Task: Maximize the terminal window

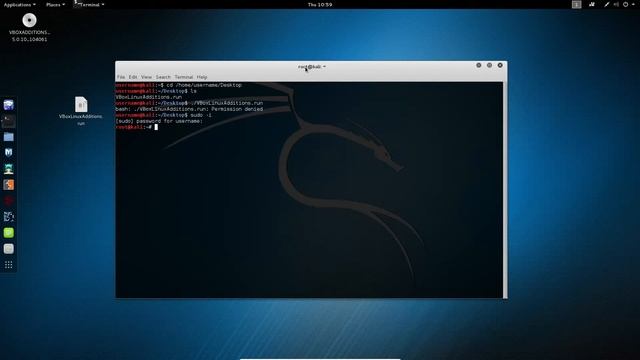Action: click(489, 65)
